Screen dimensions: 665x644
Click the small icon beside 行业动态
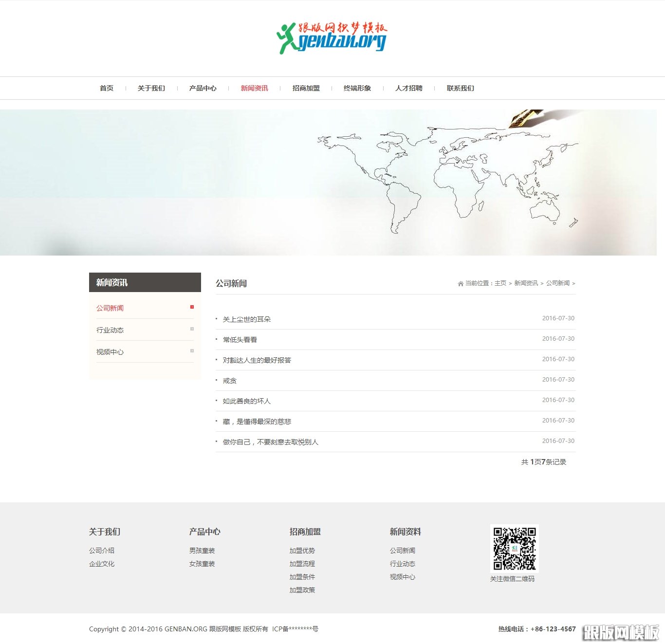coord(192,330)
